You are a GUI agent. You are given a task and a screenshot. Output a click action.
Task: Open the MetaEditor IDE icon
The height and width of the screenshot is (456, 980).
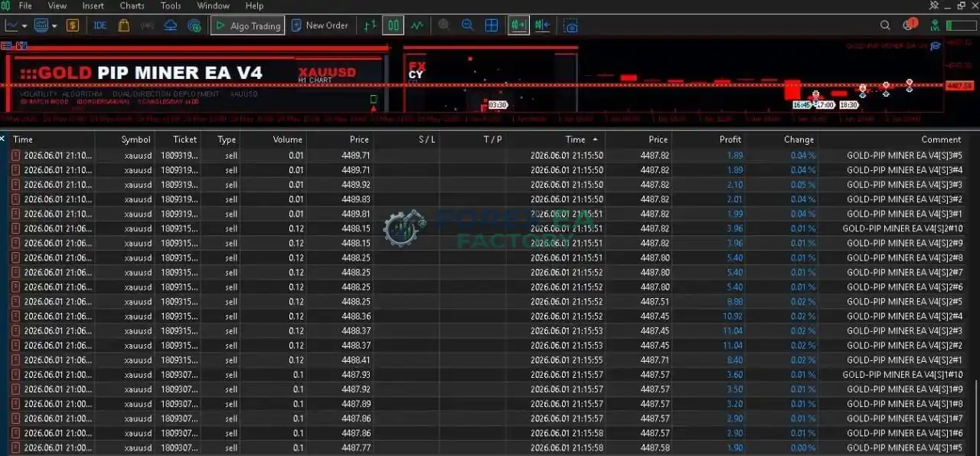(x=100, y=25)
